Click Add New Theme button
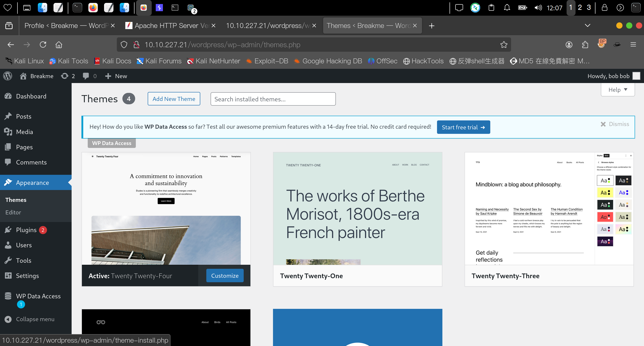This screenshot has height=346, width=644. point(174,99)
